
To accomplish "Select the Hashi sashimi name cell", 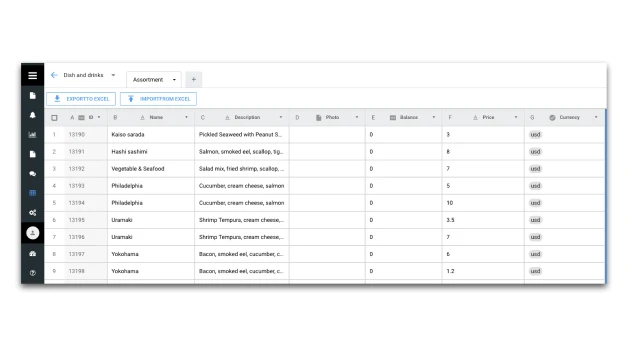I will pos(151,152).
